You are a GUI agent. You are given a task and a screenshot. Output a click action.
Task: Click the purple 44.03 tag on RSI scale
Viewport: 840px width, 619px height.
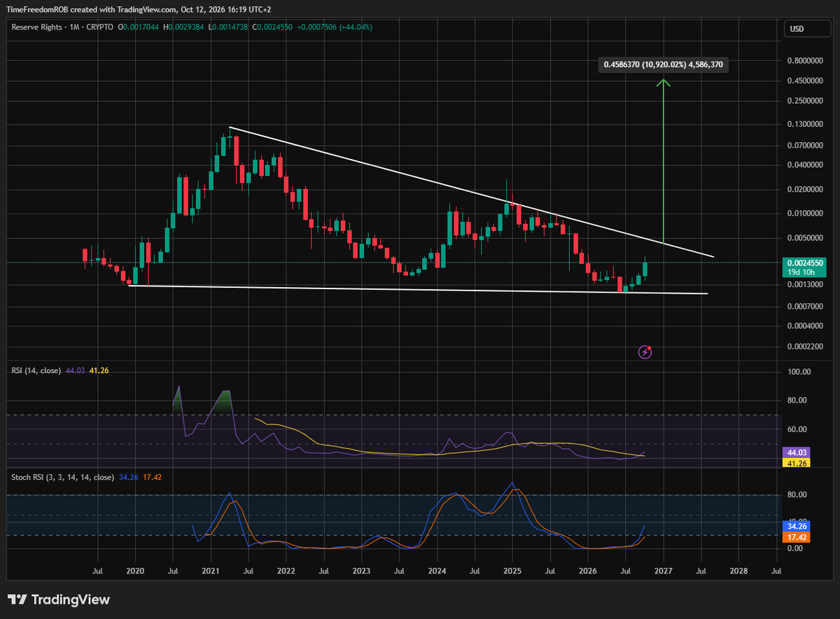(797, 454)
